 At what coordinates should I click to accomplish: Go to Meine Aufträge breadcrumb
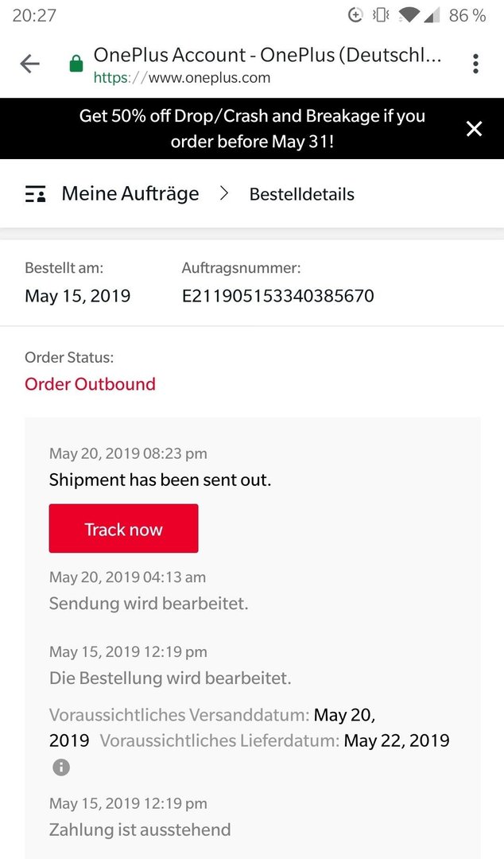(x=130, y=194)
